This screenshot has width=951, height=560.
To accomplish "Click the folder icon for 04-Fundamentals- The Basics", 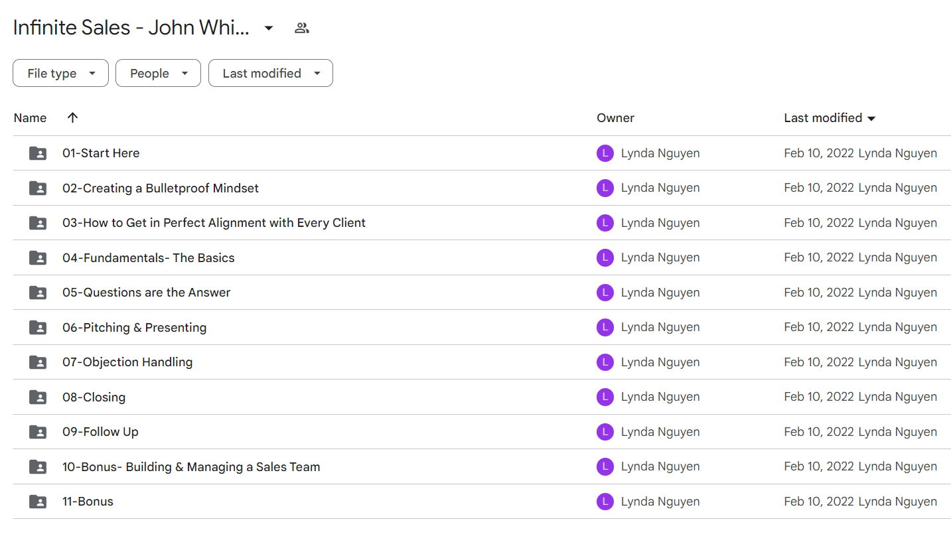I will [x=38, y=258].
